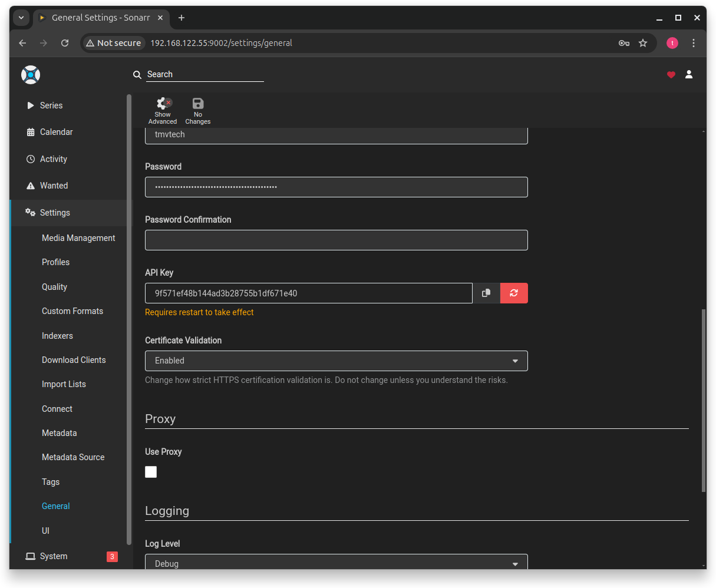Open the Log Level dropdown
Screen dimensions: 716x588
click(x=336, y=563)
